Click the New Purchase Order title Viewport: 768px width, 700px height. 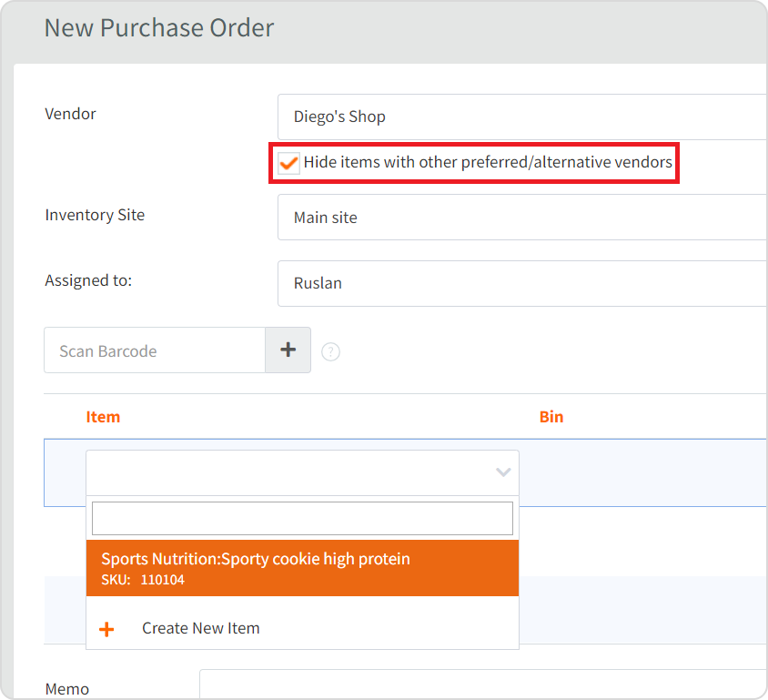159,28
